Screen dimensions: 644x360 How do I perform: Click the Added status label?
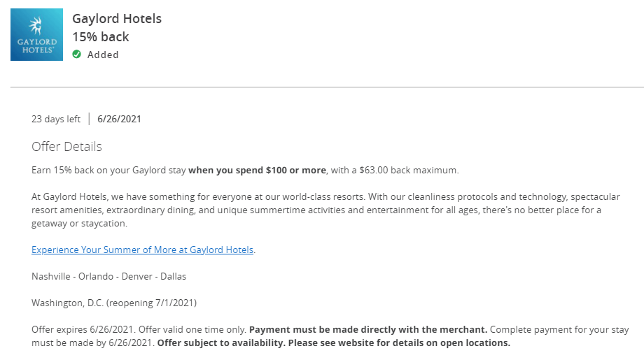(x=103, y=55)
